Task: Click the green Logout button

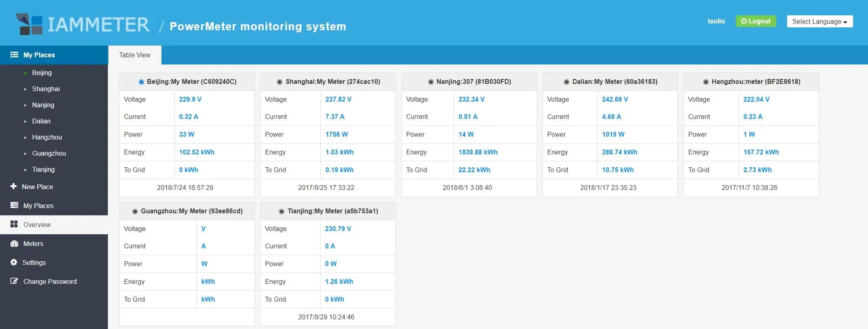Action: (x=756, y=21)
